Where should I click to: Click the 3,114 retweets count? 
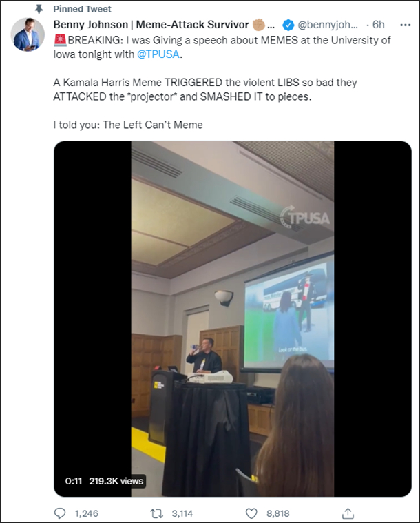point(182,513)
